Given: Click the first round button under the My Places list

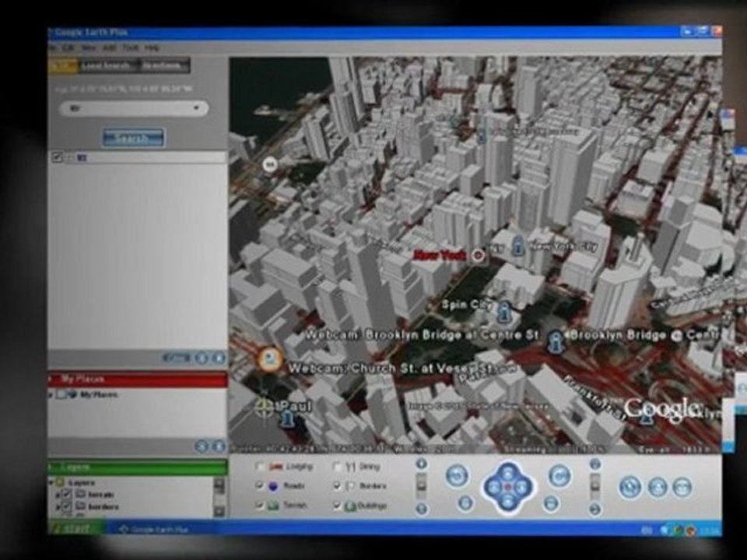Looking at the screenshot, I should [202, 446].
